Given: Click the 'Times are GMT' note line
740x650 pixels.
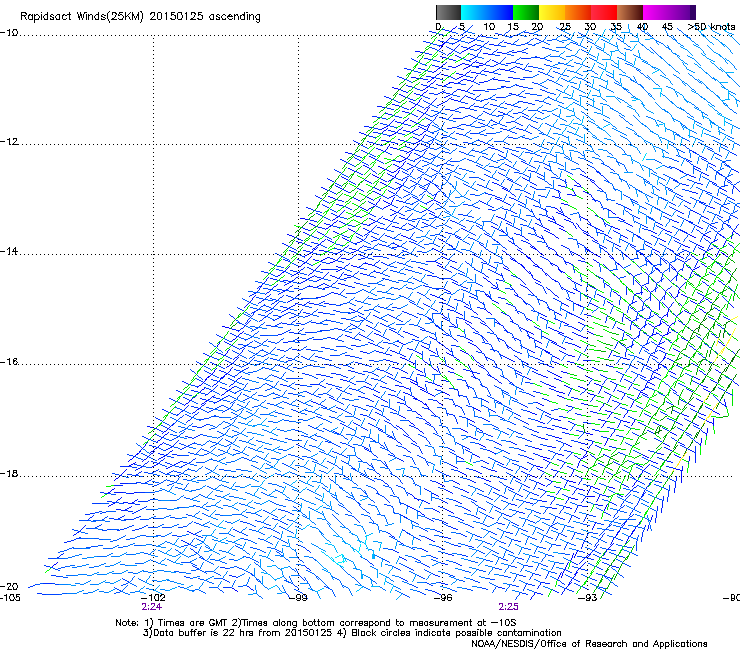Looking at the screenshot, I should click(316, 623).
